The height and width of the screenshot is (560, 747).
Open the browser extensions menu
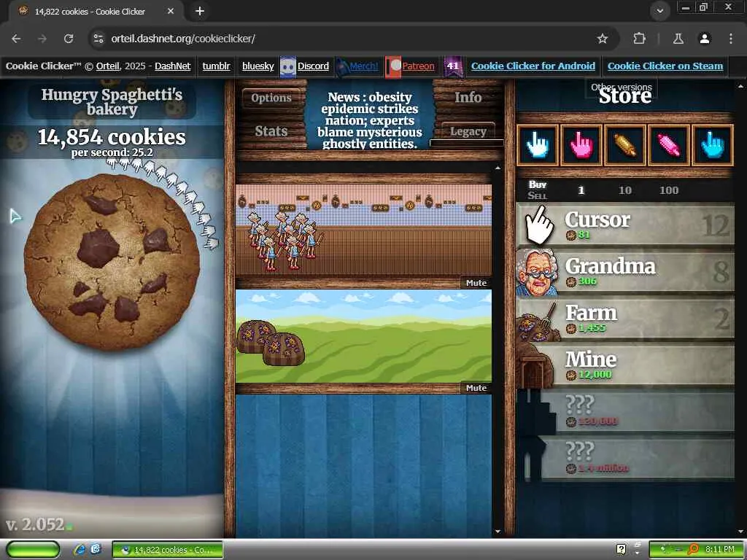tap(639, 39)
